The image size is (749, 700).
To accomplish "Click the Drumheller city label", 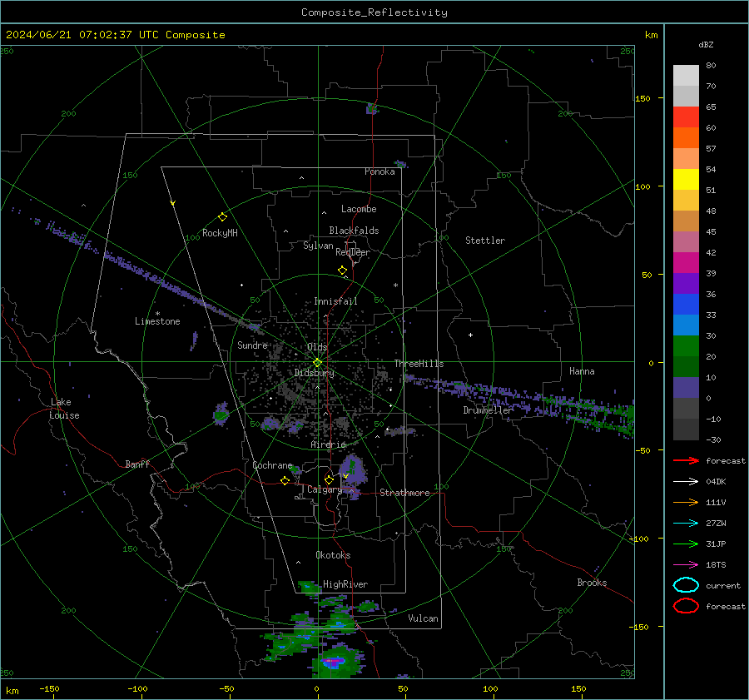I will tap(487, 410).
